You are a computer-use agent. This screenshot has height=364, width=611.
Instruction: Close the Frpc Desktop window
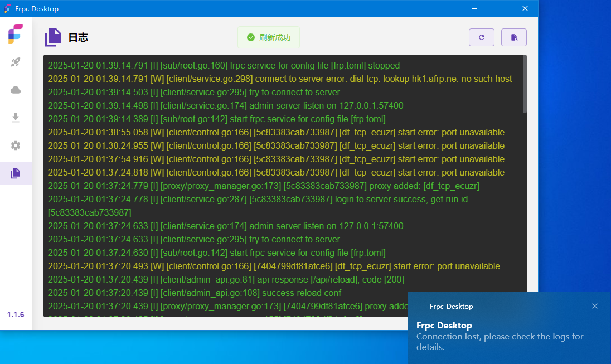pos(525,8)
